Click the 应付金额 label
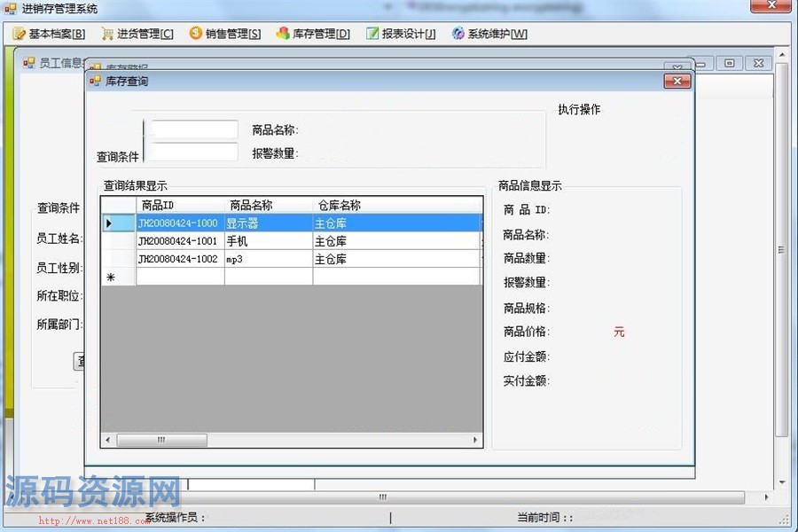This screenshot has height=532, width=798. [527, 356]
